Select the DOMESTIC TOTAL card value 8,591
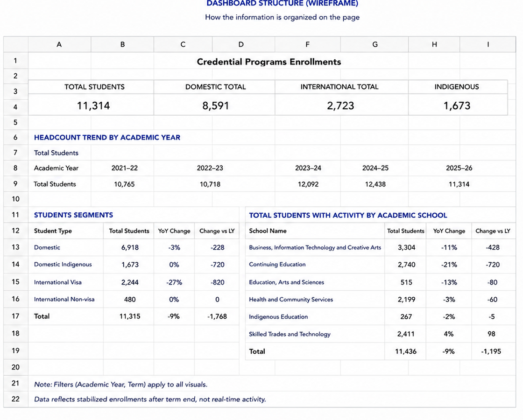Image resolution: width=523 pixels, height=420 pixels. coord(215,105)
